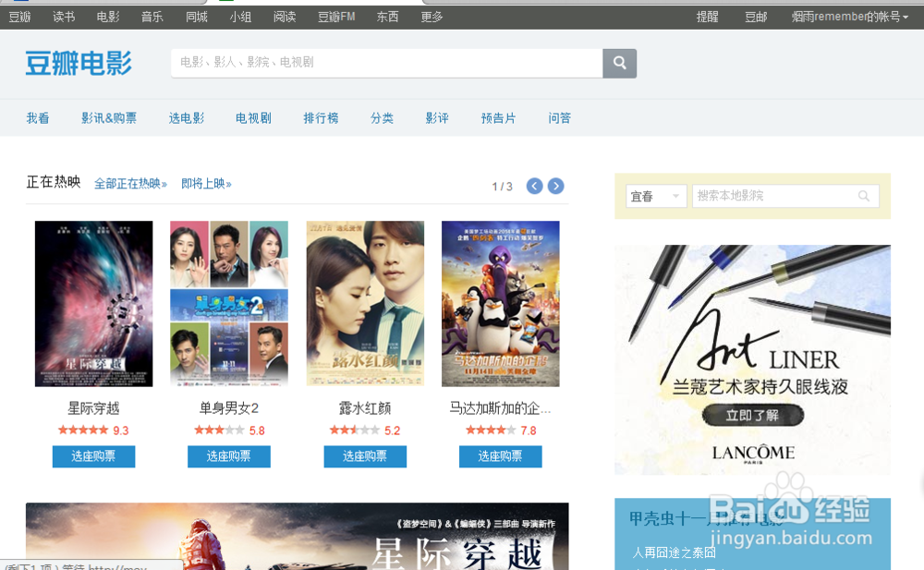The width and height of the screenshot is (924, 570).
Task: Open 电影 in the top bar
Action: [x=108, y=17]
